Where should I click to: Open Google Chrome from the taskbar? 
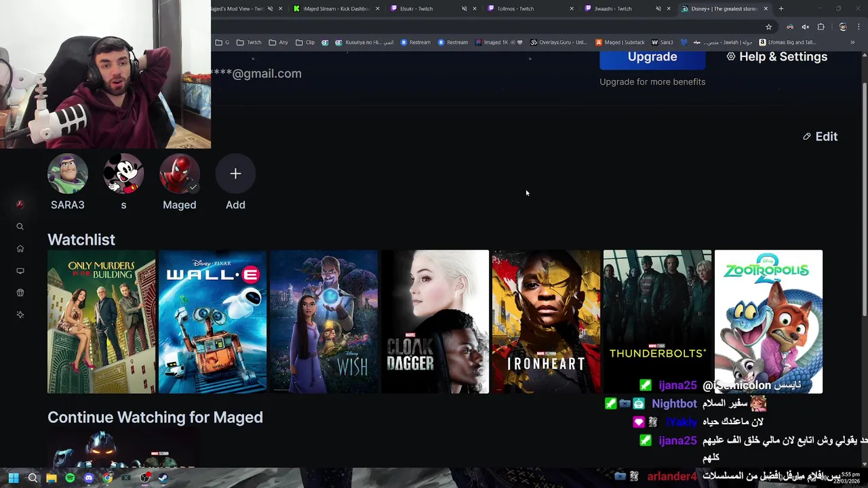(107, 478)
